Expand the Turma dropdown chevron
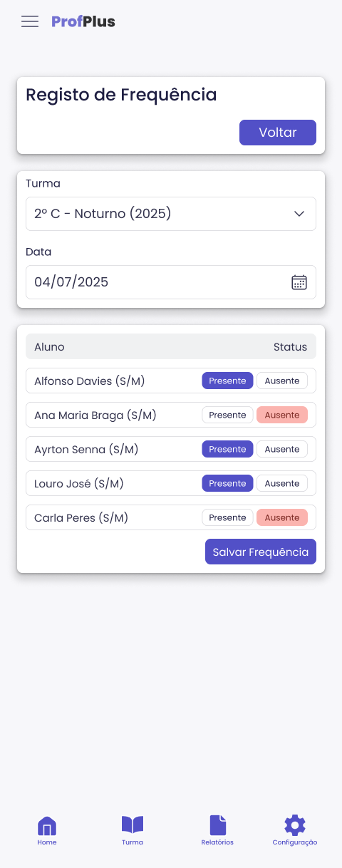The image size is (342, 868). click(299, 214)
